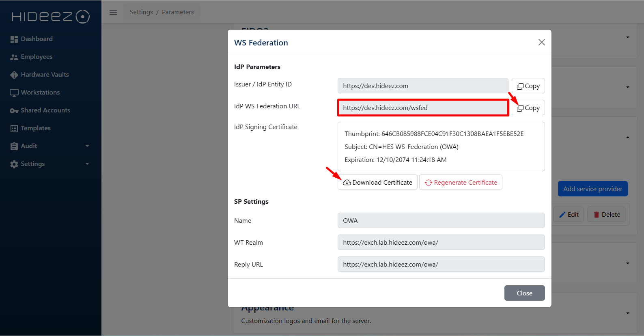
Task: Copy the IdP WS Federation URL
Action: pos(528,108)
